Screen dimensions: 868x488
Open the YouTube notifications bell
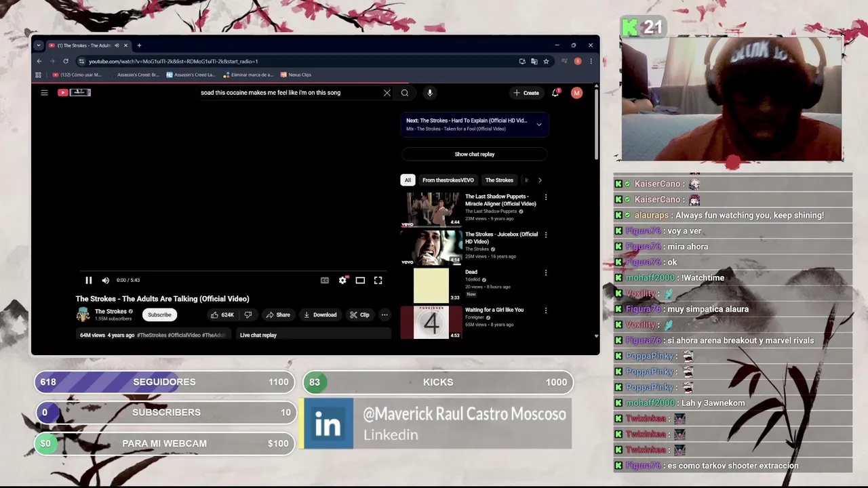coord(555,93)
